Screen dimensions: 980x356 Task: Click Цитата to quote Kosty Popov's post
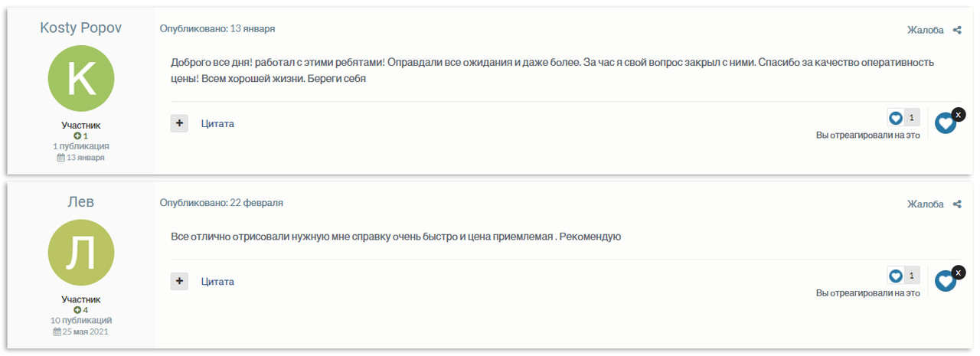(x=217, y=123)
